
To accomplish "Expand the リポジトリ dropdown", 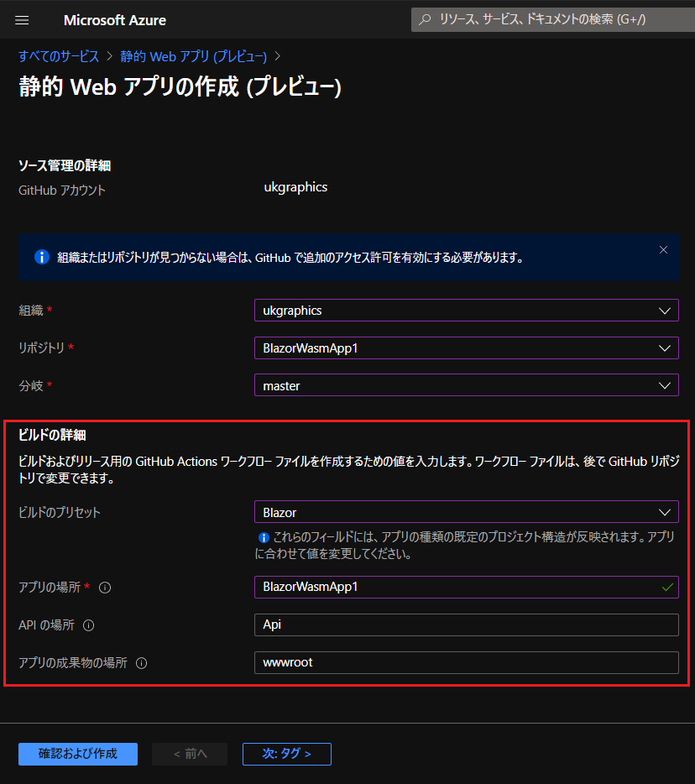I will pyautogui.click(x=466, y=348).
